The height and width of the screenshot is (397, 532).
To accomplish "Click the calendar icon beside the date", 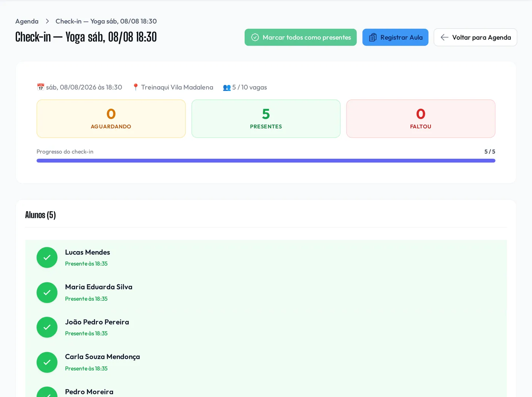I will click(x=41, y=87).
